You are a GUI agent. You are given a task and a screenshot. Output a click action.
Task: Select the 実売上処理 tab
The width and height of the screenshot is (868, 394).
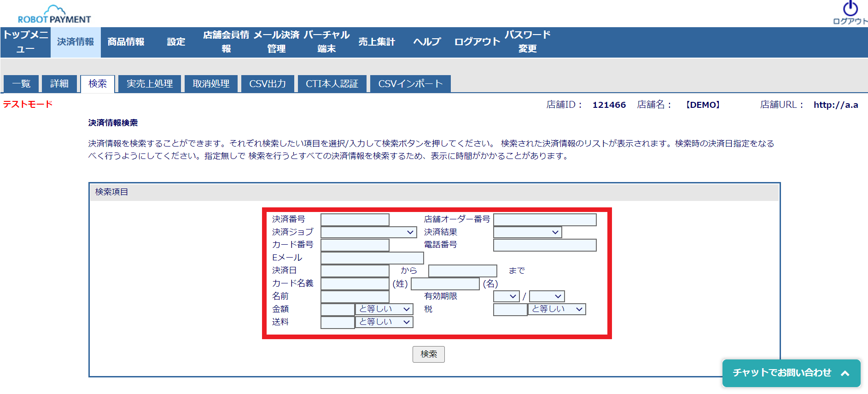coord(150,84)
